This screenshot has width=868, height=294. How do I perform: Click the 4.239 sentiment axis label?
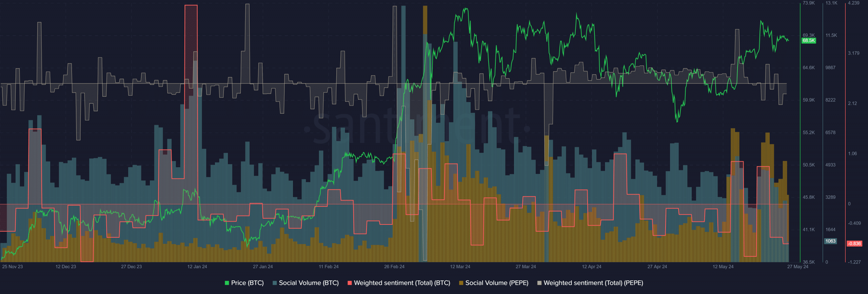(854, 3)
